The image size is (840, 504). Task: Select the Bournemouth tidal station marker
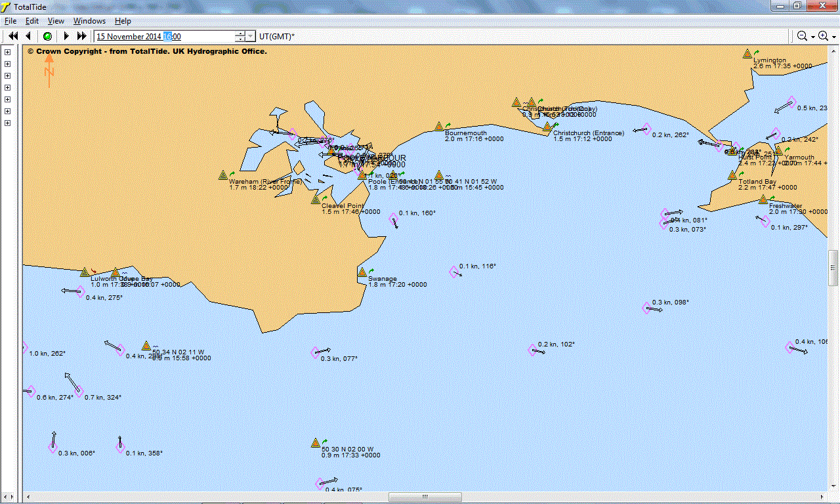(x=439, y=126)
